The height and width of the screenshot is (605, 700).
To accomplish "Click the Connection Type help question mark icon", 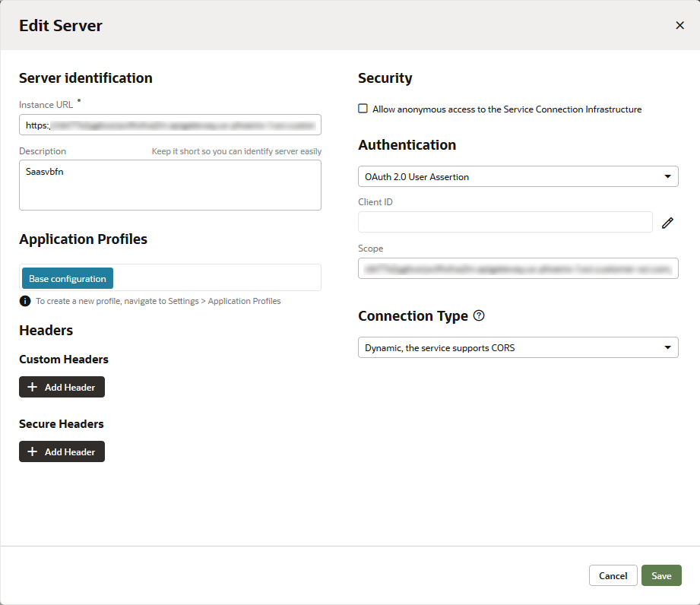I will (479, 315).
